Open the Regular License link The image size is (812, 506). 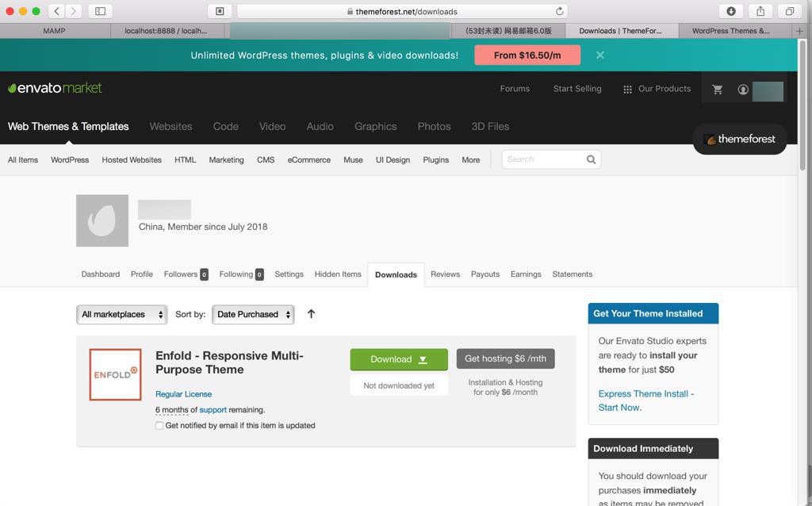183,394
